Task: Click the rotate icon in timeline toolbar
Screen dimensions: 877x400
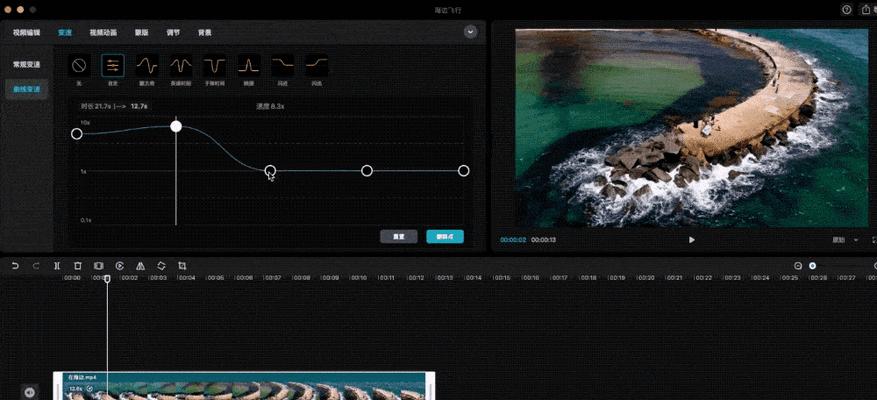Action: 161,266
